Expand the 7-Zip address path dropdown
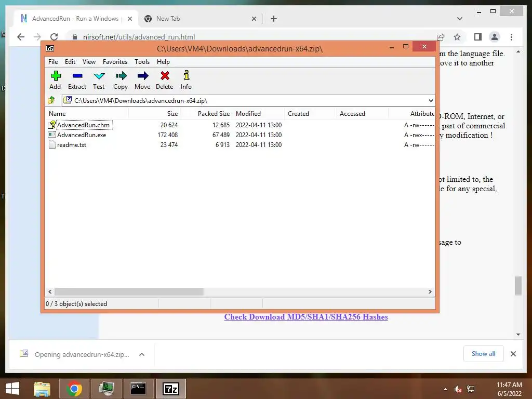Viewport: 532px width, 399px height. click(431, 100)
